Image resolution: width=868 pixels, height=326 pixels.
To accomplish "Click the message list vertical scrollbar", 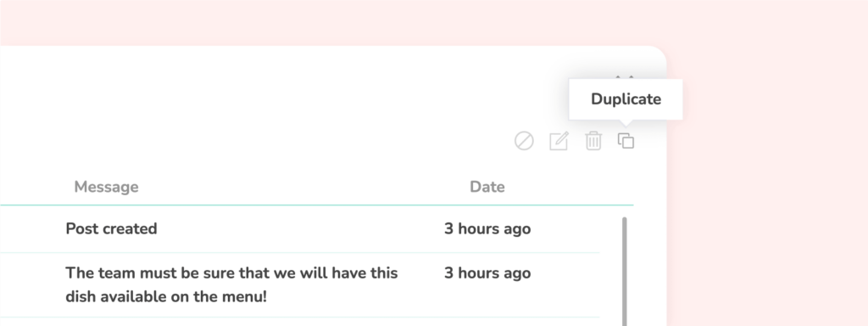I will pos(625,271).
